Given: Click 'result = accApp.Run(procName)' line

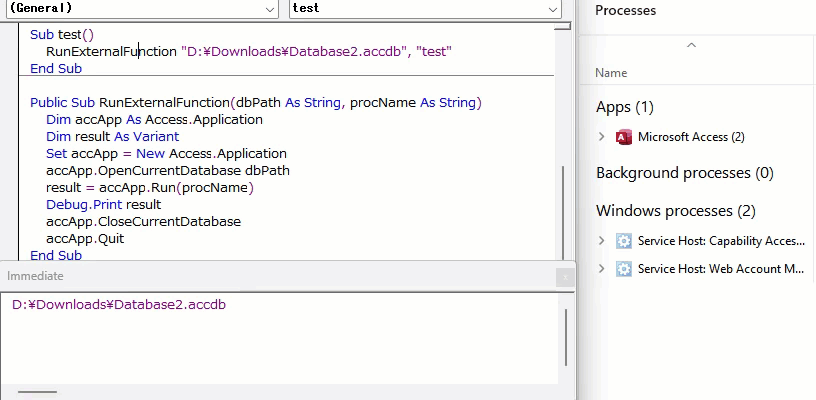Looking at the screenshot, I should tap(150, 188).
